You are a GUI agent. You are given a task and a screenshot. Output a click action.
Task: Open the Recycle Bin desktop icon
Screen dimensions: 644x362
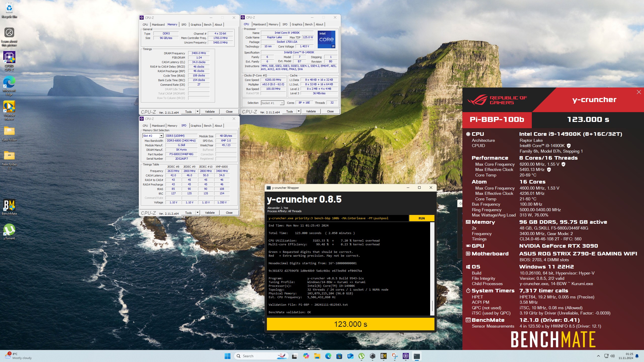pos(9,11)
